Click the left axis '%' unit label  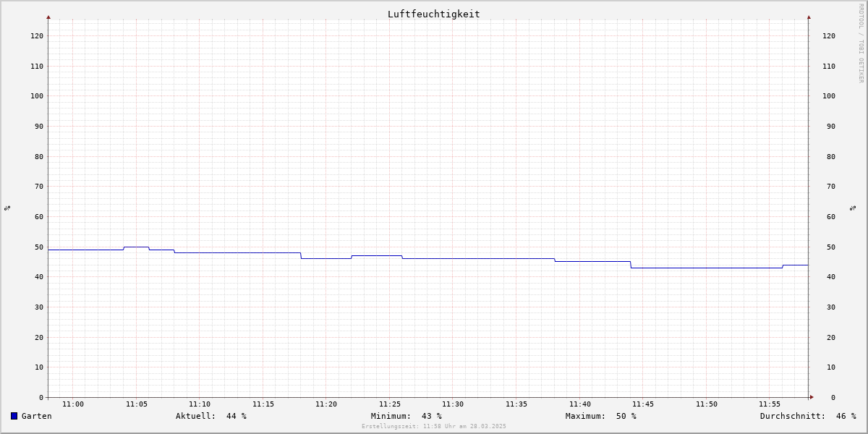click(7, 208)
